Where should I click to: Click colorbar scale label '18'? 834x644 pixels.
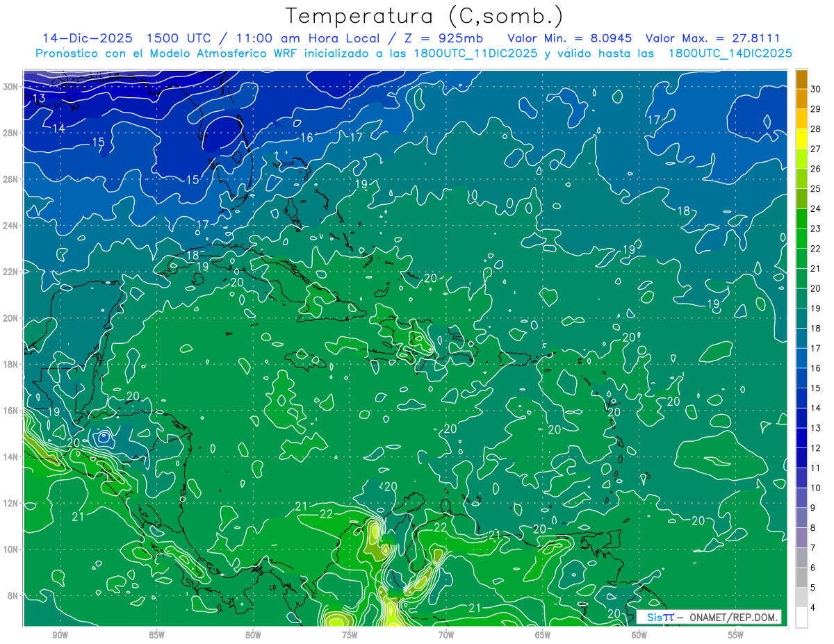[x=816, y=328]
